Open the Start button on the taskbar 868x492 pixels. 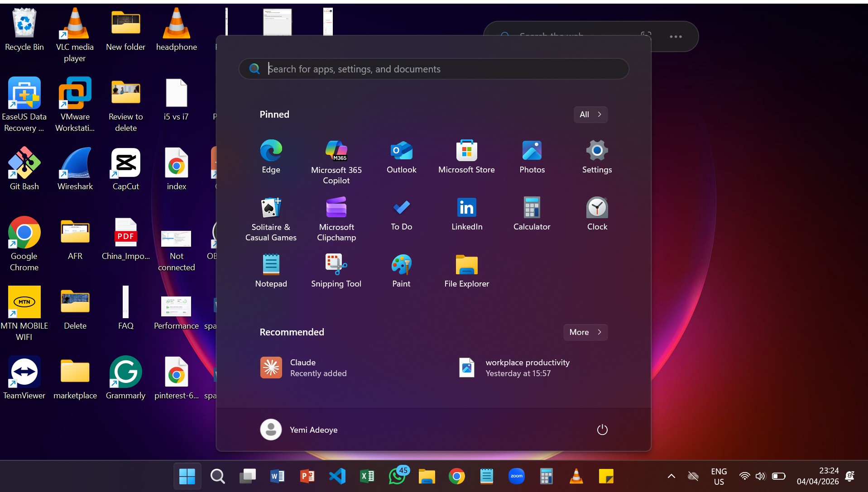187,476
